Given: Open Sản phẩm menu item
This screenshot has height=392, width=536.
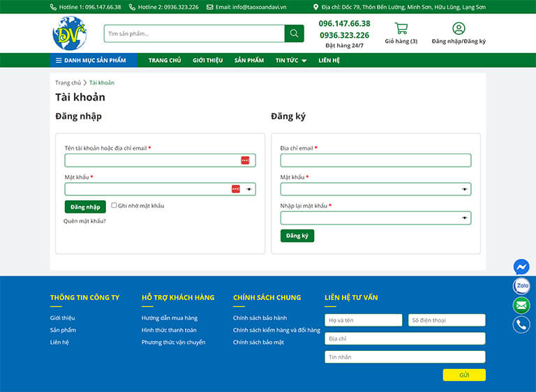Looking at the screenshot, I should [x=249, y=60].
